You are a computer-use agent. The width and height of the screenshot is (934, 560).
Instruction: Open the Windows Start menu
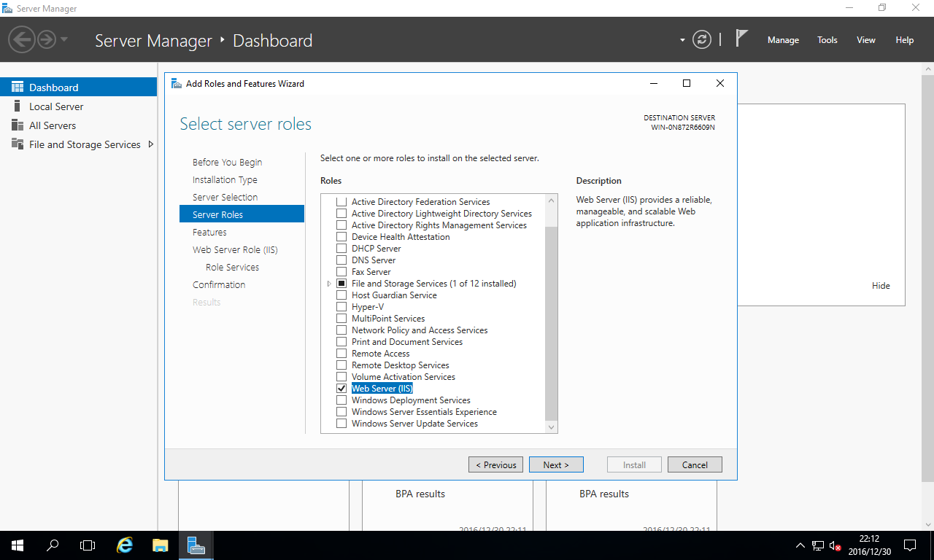[x=17, y=545]
